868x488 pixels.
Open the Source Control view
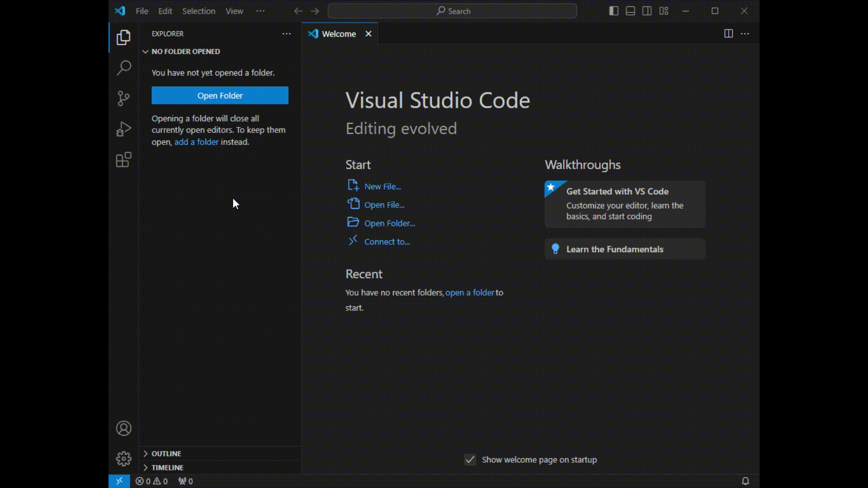pos(123,98)
